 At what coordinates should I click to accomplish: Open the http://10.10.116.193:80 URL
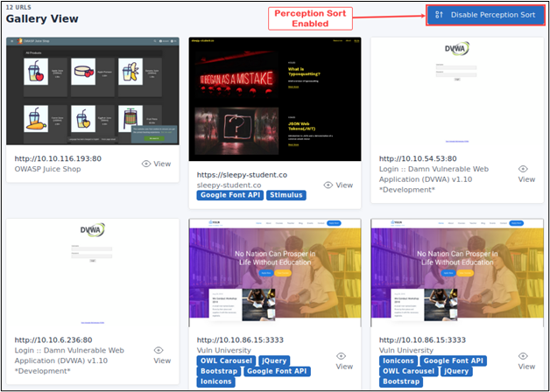59,158
